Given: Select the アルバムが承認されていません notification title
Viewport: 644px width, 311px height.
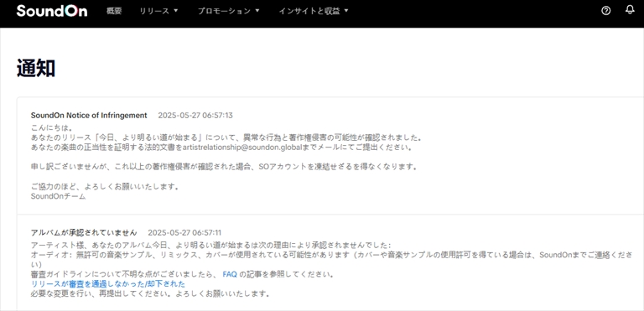Looking at the screenshot, I should tap(84, 232).
